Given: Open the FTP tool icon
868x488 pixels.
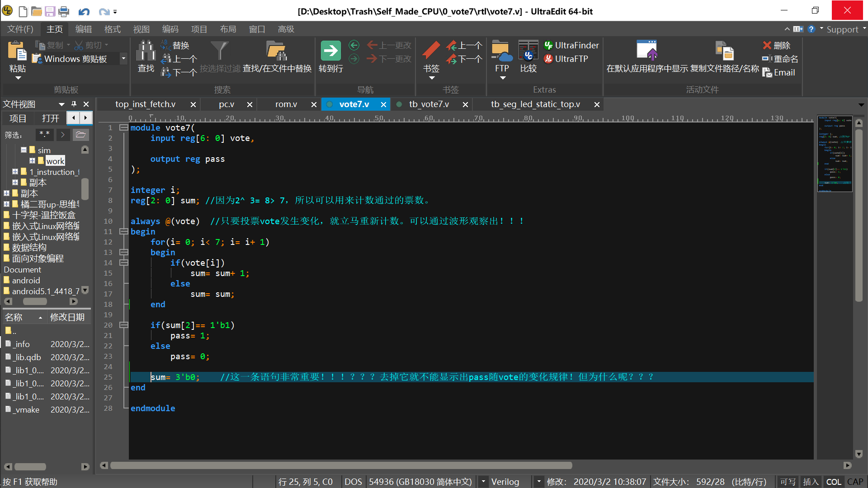Looking at the screenshot, I should 501,51.
